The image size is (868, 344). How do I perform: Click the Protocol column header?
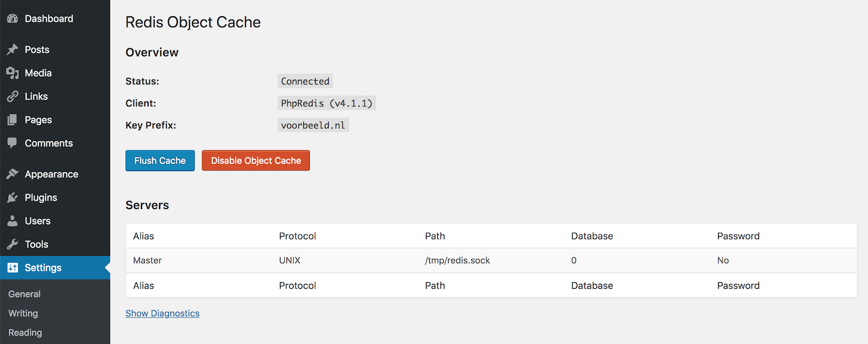point(297,236)
